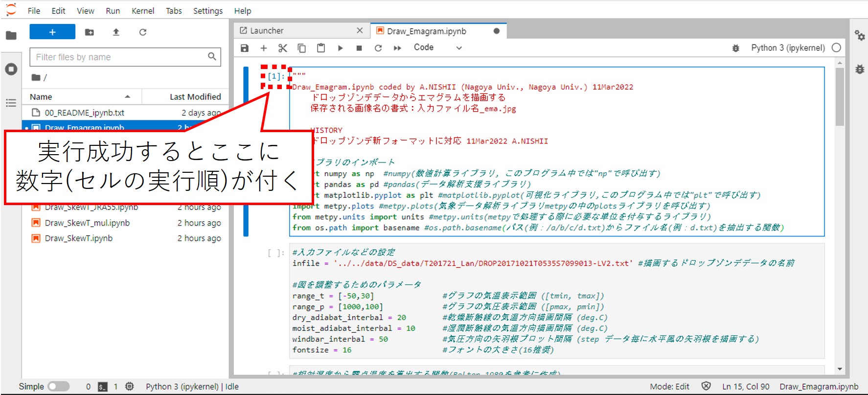The width and height of the screenshot is (868, 395).
Task: Create a new folder in file browser
Action: 90,32
